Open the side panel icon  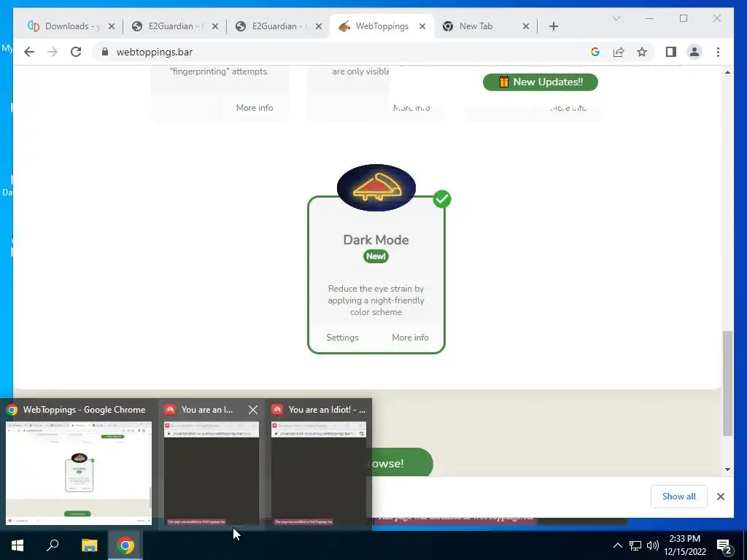(671, 52)
